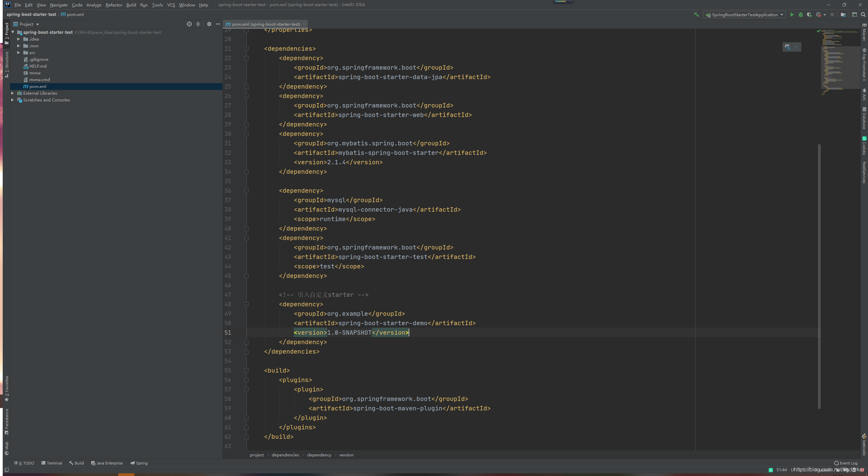Run with profiler clock icon

click(x=818, y=15)
